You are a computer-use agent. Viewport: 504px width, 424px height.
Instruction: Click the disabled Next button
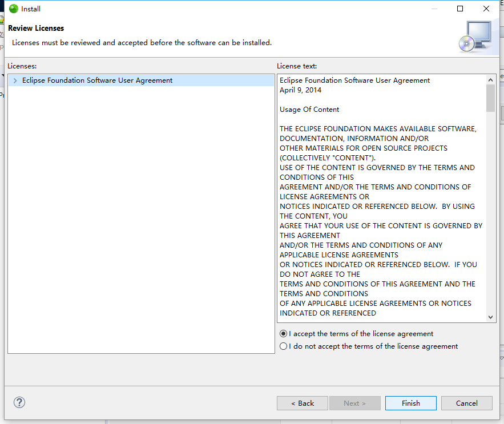click(354, 403)
